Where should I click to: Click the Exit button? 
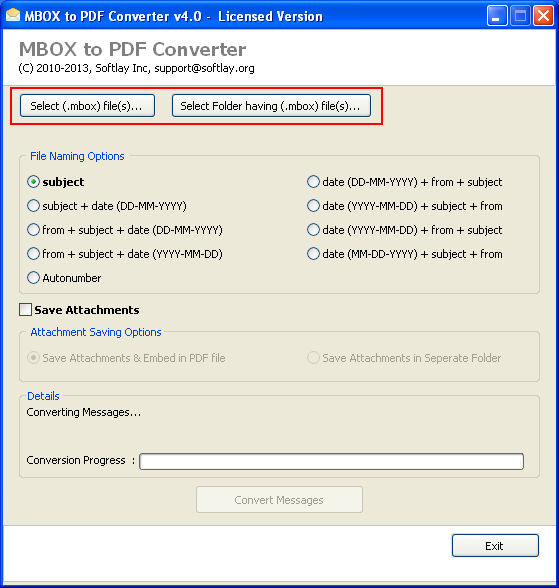[495, 546]
